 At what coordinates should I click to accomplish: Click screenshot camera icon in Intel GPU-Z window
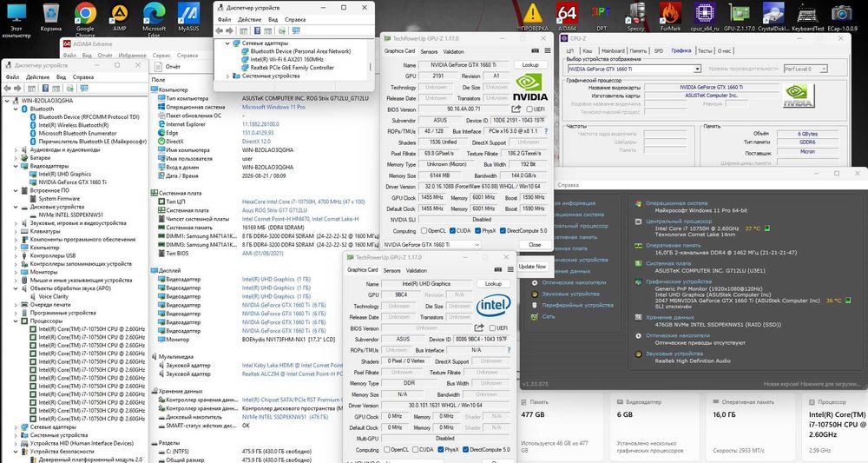click(x=497, y=269)
